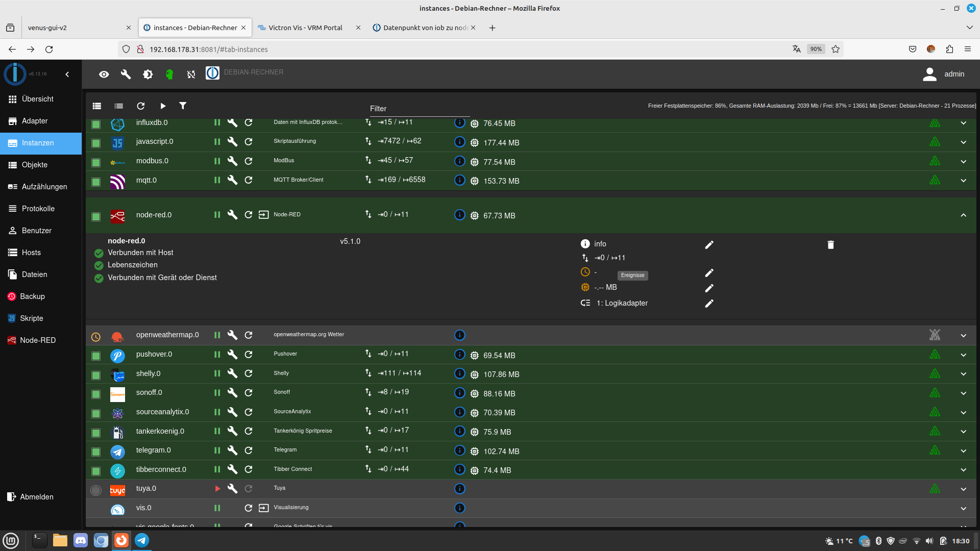Toggle visibility eye icon in top bar
The width and height of the screenshot is (980, 551).
coord(104,74)
